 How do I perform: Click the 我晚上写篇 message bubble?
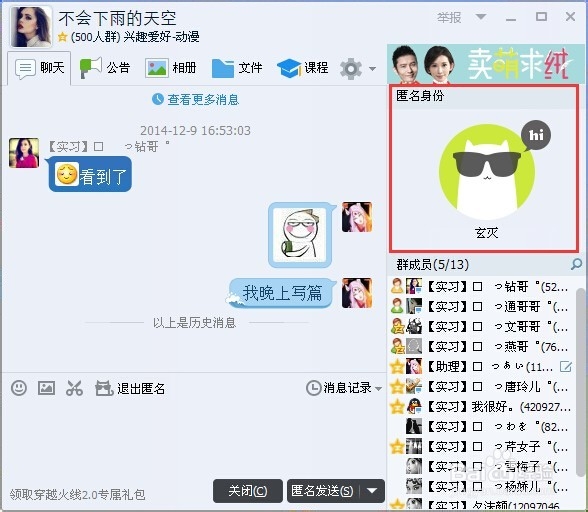coord(281,293)
